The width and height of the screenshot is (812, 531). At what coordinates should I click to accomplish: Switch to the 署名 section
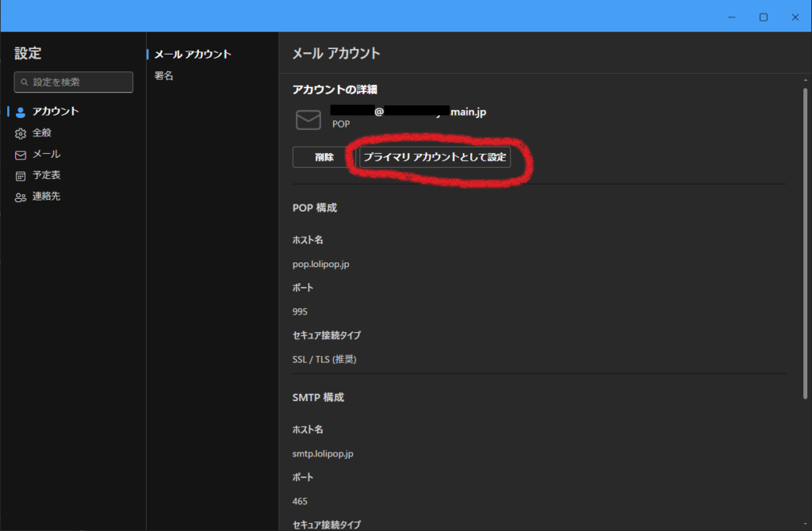pyautogui.click(x=164, y=76)
